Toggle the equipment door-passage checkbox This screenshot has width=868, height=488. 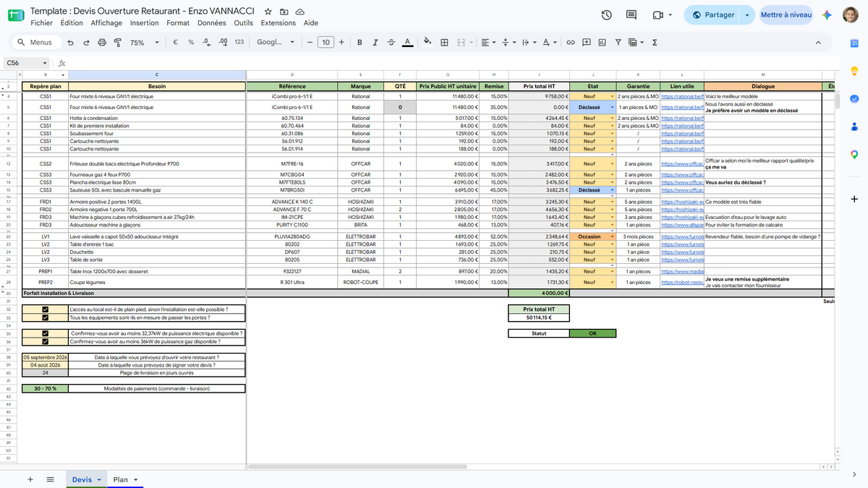click(x=46, y=317)
